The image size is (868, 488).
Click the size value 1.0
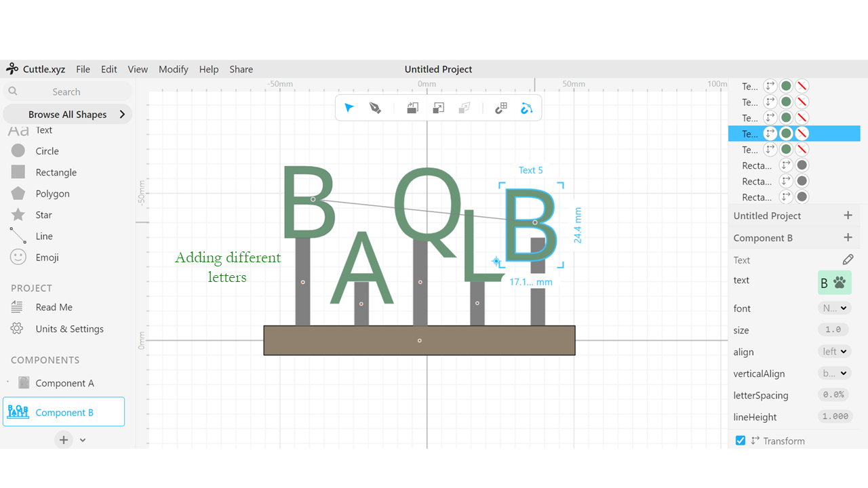(x=833, y=330)
